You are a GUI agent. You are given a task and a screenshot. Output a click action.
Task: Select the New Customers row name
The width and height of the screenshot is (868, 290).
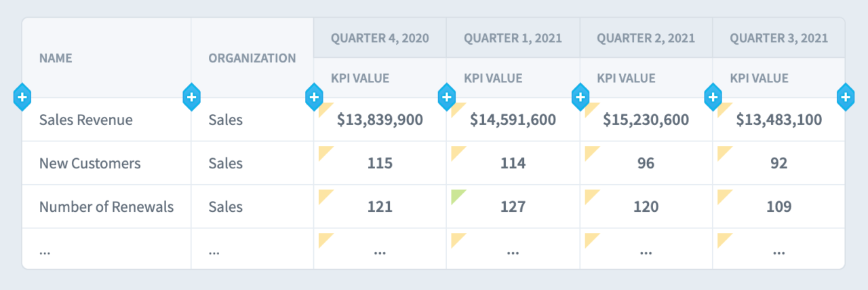point(90,164)
